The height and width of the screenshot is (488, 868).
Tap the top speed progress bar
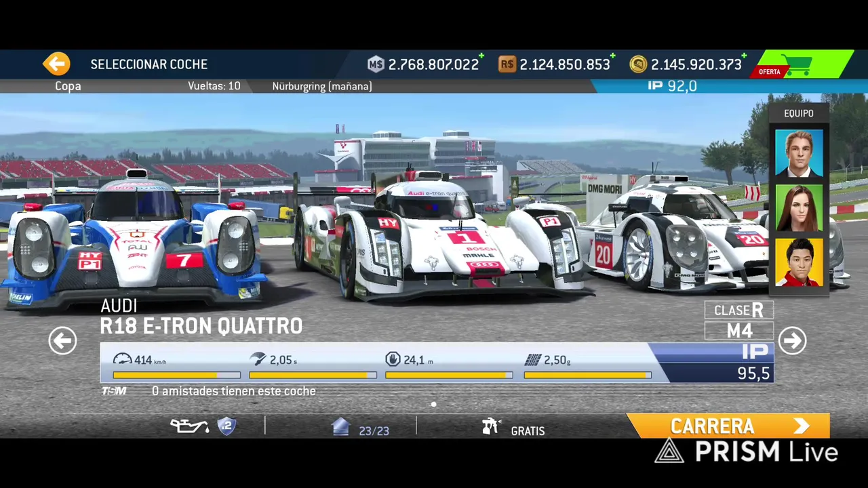[176, 375]
